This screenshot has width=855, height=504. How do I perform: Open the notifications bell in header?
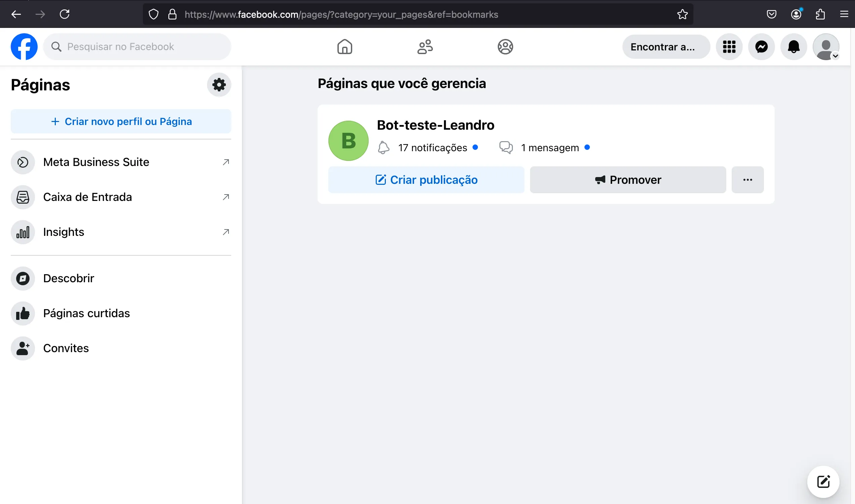(793, 47)
